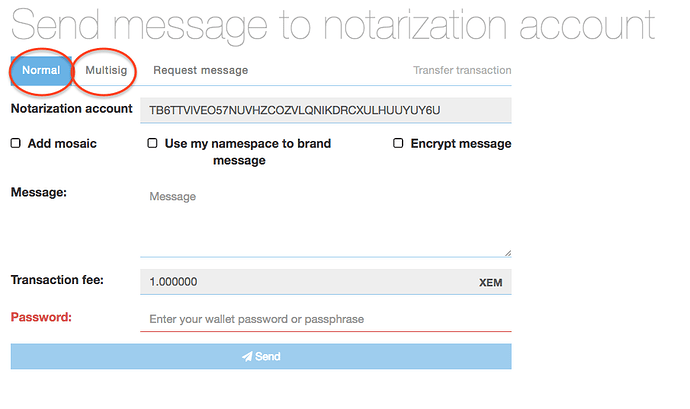Image resolution: width=690 pixels, height=409 pixels.
Task: Enable the Add mosaic checkbox
Action: tap(16, 143)
